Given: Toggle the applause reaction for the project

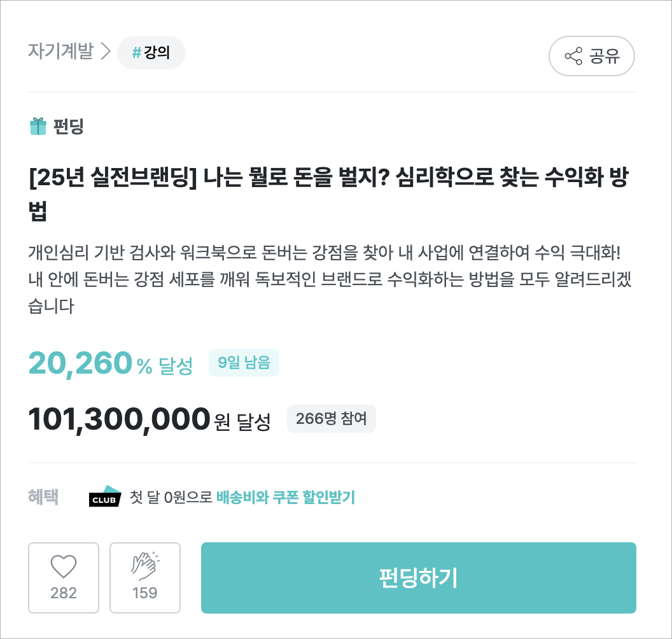Looking at the screenshot, I should [x=145, y=577].
